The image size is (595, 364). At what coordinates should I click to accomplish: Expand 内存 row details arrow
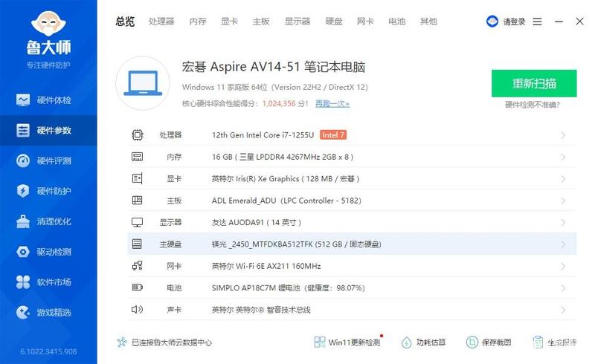pyautogui.click(x=563, y=157)
